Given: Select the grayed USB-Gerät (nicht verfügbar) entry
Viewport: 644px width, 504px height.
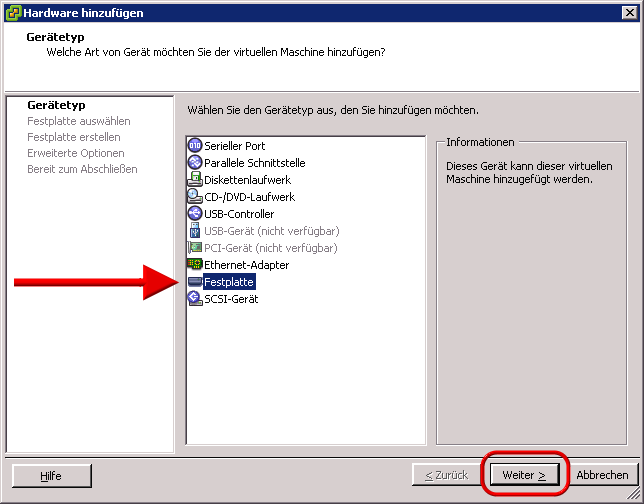Looking at the screenshot, I should [x=271, y=231].
